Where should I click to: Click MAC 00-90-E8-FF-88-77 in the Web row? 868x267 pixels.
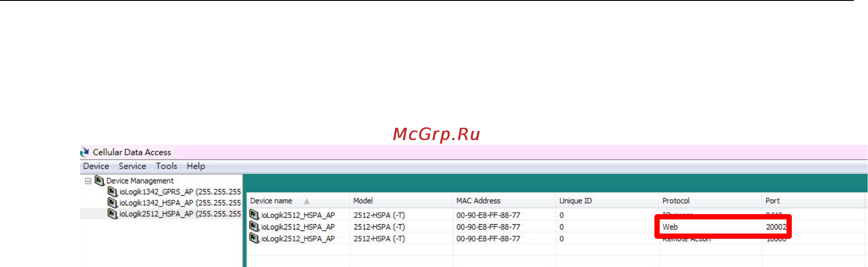[488, 227]
